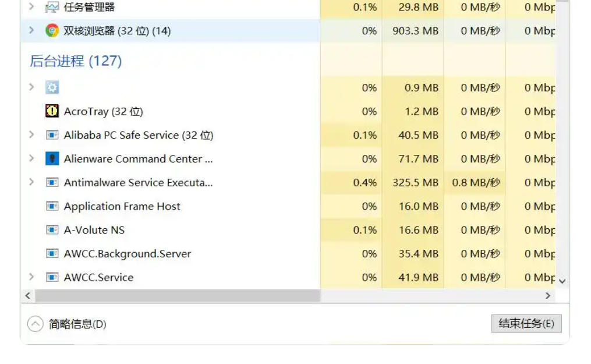Expand the 双核浏览器 (32 位) process group
The width and height of the screenshot is (591, 364).
pos(31,30)
